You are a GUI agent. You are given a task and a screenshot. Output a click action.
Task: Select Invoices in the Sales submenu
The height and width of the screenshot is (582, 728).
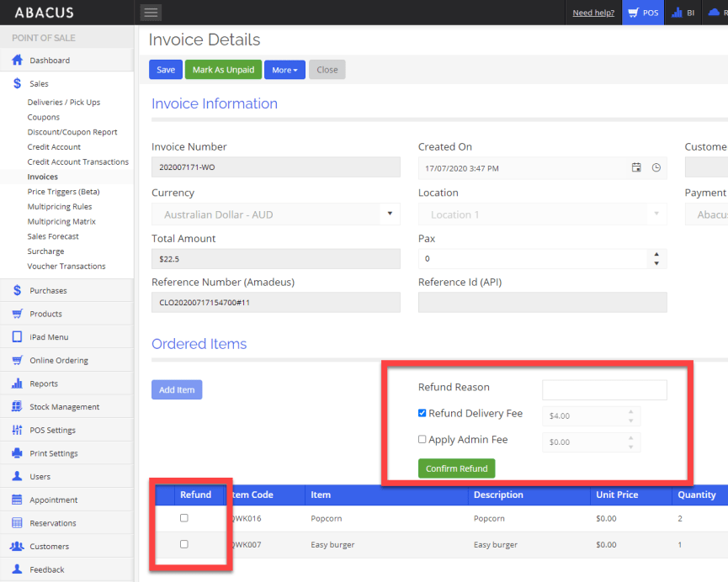pos(42,177)
